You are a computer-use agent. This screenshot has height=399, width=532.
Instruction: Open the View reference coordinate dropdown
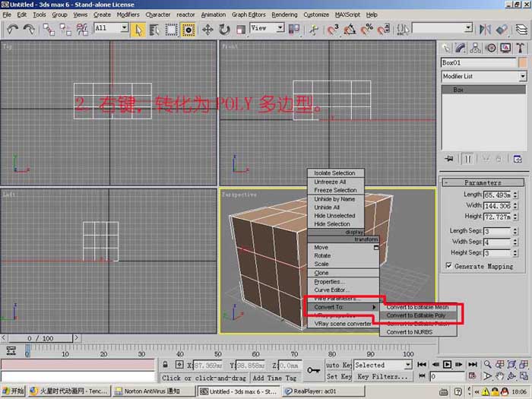280,27
